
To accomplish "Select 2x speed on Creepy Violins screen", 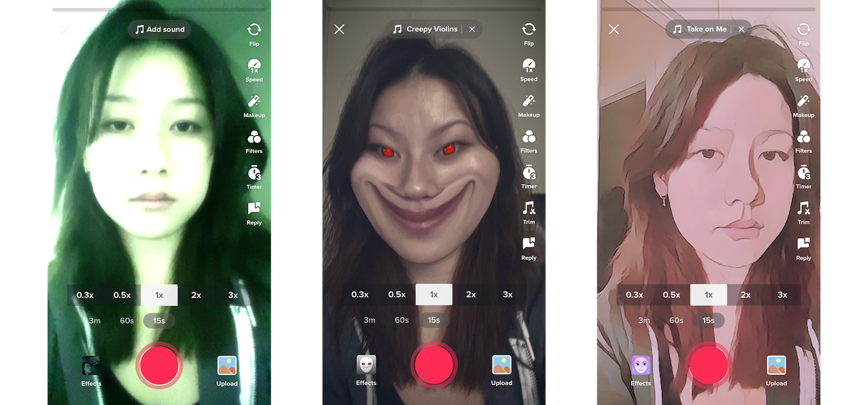I will click(471, 295).
